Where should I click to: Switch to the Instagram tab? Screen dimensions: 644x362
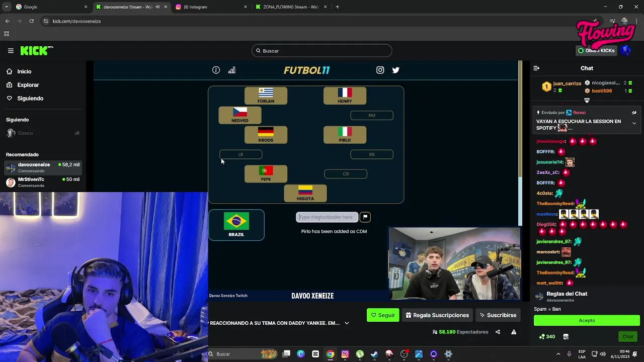coord(211,7)
